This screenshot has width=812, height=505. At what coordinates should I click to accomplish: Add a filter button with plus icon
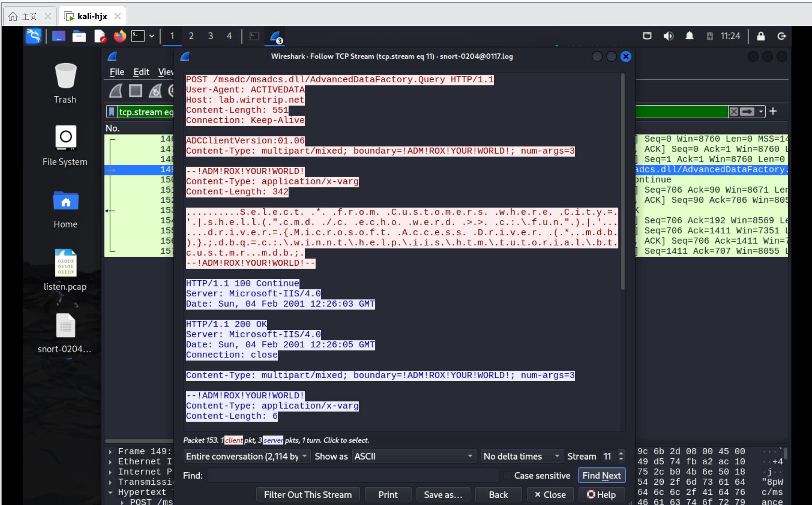(x=773, y=111)
